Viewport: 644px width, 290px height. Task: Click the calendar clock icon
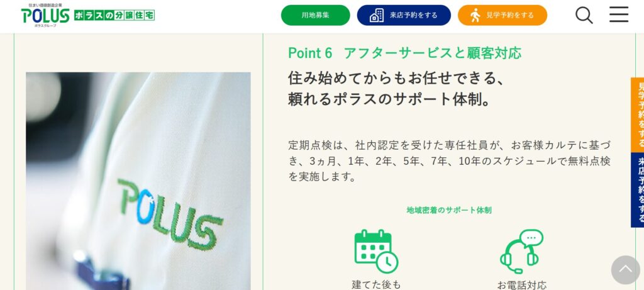[x=376, y=251]
